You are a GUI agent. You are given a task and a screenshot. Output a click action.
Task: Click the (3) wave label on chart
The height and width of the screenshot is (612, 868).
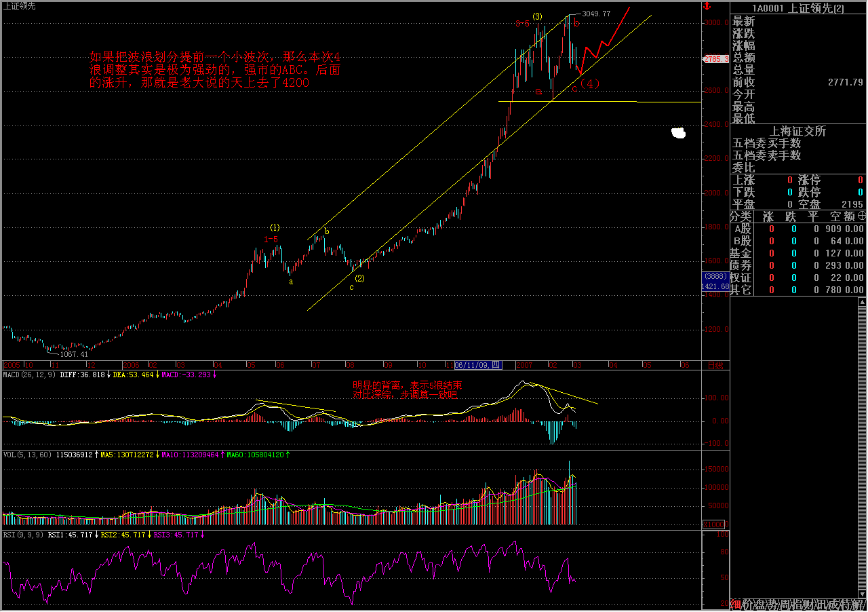click(537, 16)
